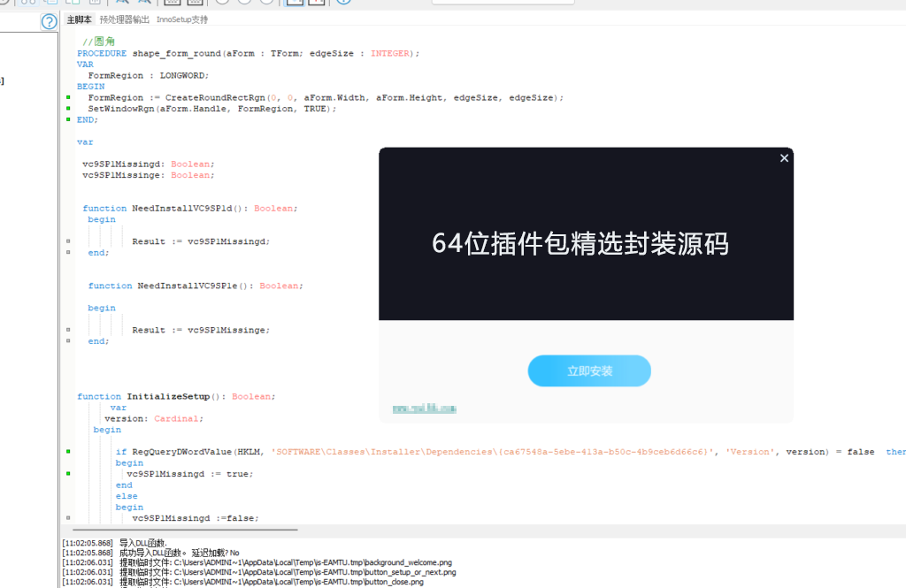This screenshot has width=906, height=588.
Task: Collapse the NeedInstallVC9SP1d function body fold marker
Action: click(68, 240)
